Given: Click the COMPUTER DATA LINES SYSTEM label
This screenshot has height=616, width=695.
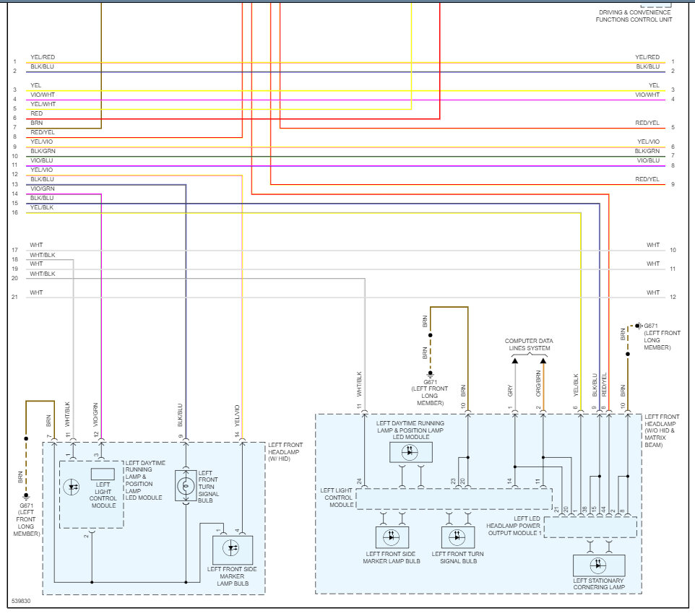Looking at the screenshot, I should (x=529, y=344).
